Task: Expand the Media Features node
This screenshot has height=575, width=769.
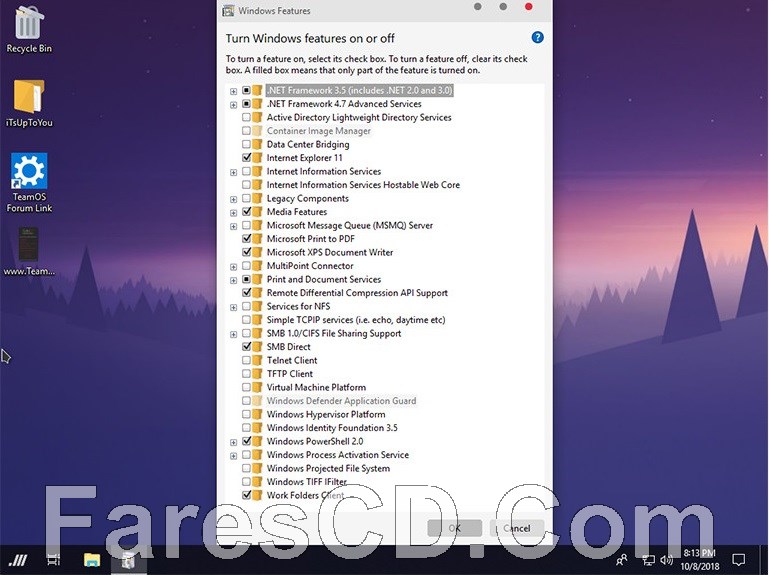Action: pos(233,212)
